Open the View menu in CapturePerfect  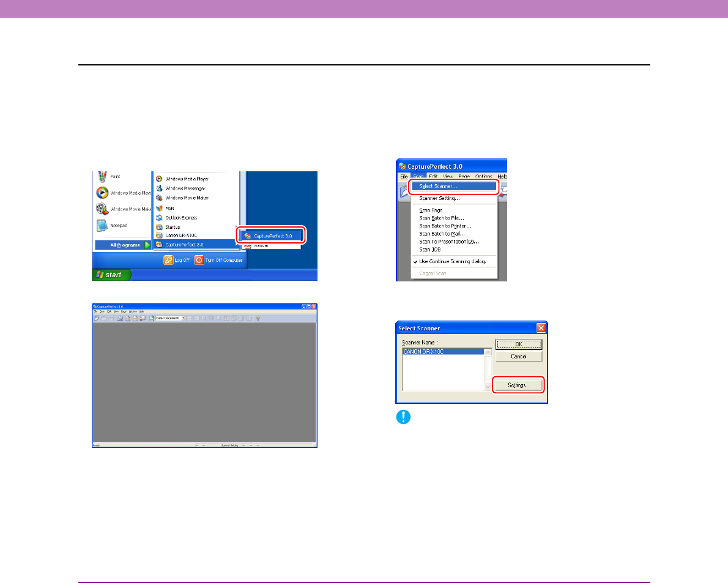[x=448, y=176]
